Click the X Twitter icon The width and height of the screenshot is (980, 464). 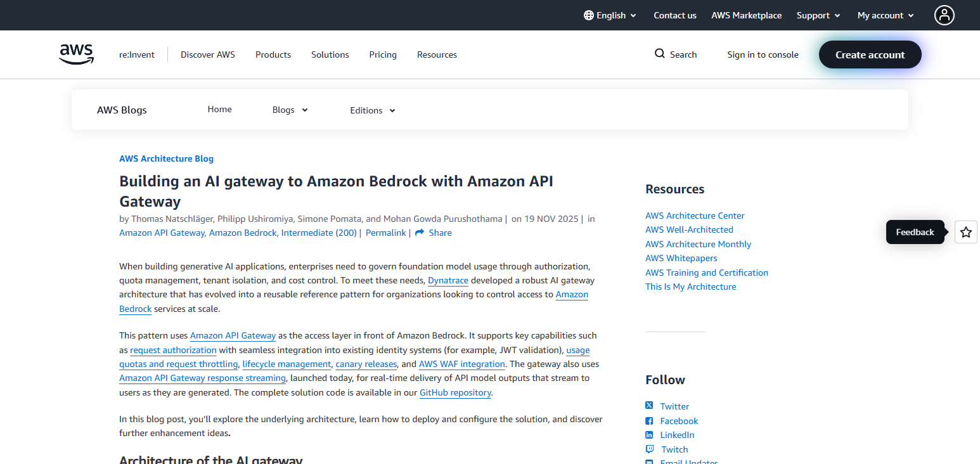(649, 406)
